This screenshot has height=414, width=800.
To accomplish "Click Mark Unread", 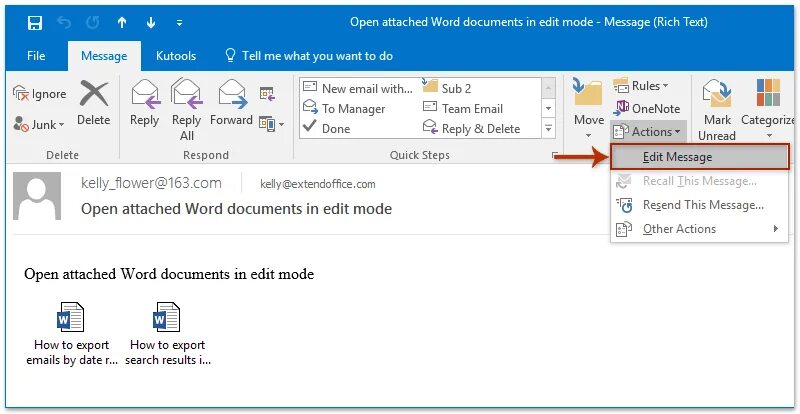I will (717, 110).
